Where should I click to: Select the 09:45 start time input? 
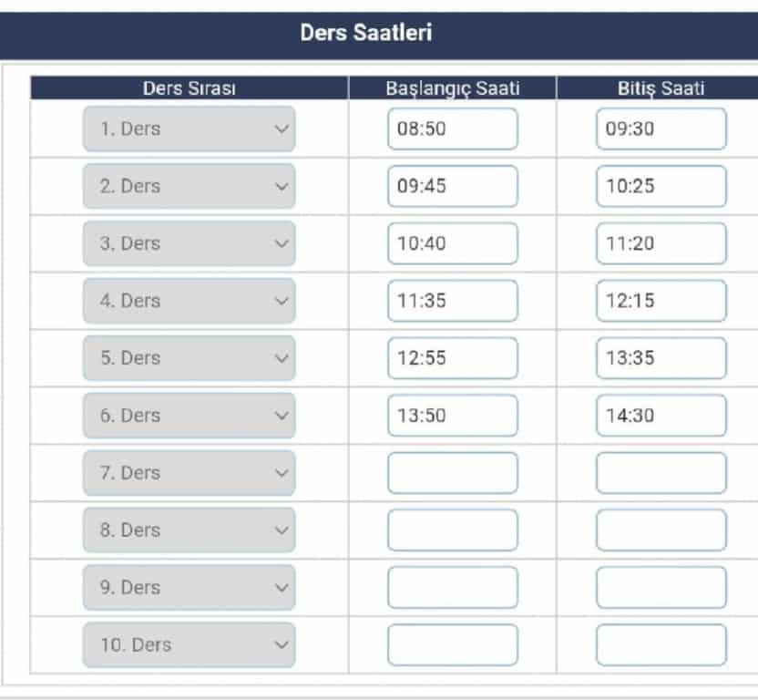point(452,186)
